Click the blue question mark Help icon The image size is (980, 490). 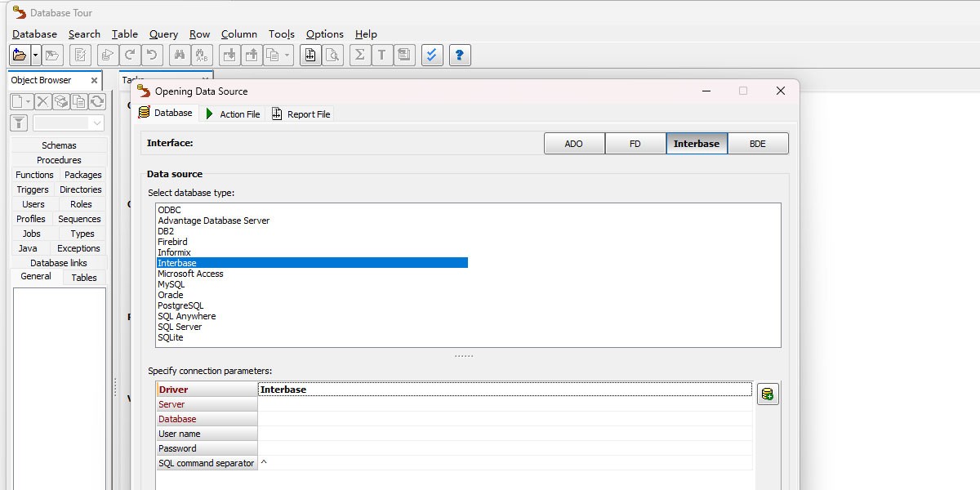click(x=460, y=56)
